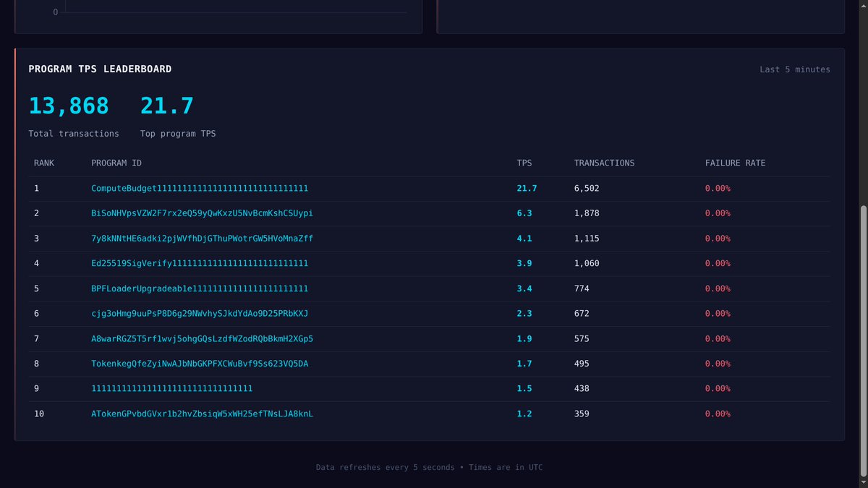Click TPS value 1.2
The image size is (868, 488).
[x=524, y=414]
